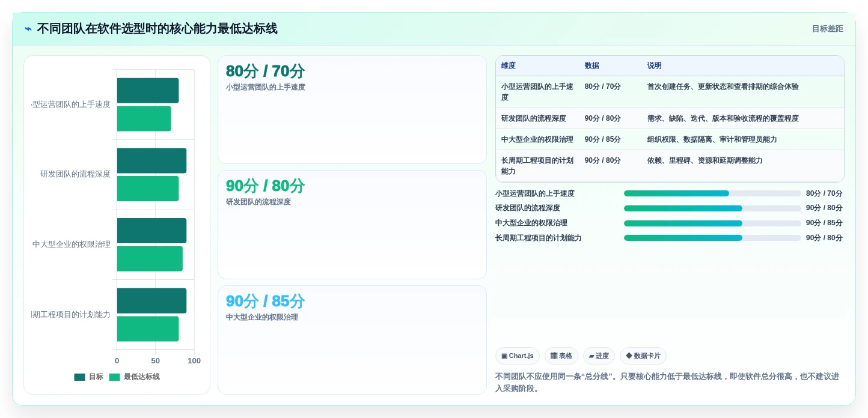
Task: Click the 研发团队的流程深度 progress bar
Action: [712, 208]
